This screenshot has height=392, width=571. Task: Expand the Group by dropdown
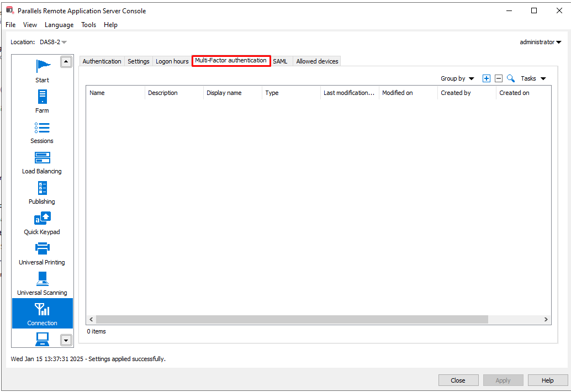pyautogui.click(x=457, y=78)
